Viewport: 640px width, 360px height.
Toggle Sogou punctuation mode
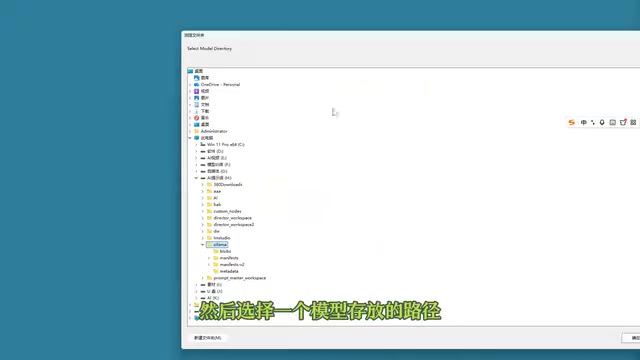point(593,122)
